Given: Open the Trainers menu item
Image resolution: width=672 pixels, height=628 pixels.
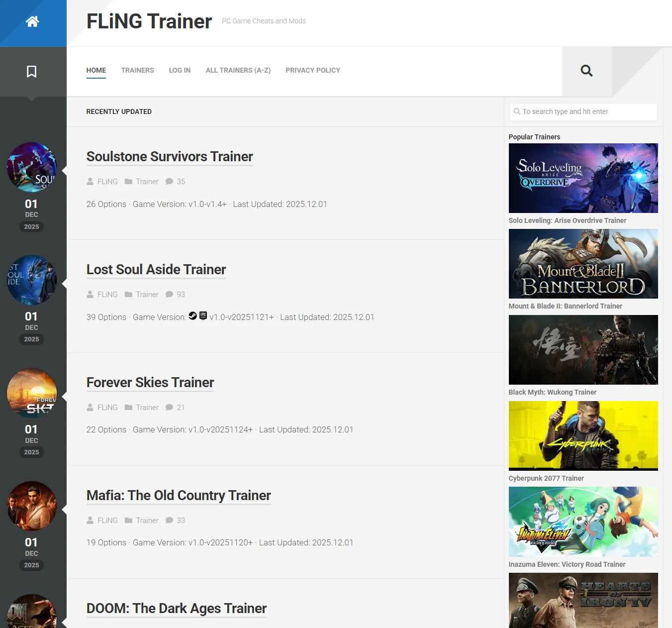Looking at the screenshot, I should [137, 70].
